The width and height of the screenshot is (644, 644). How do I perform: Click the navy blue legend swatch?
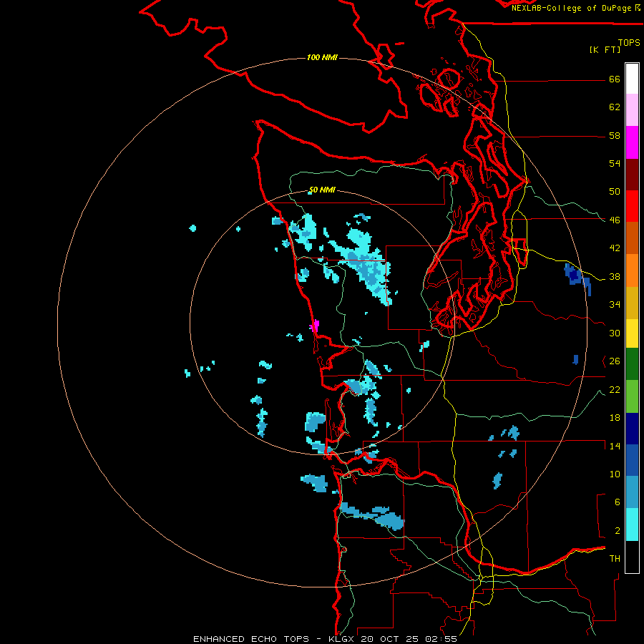[632, 429]
